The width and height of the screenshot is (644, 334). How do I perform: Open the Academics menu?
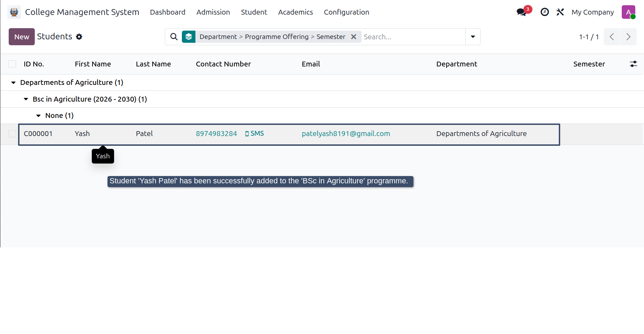click(296, 12)
